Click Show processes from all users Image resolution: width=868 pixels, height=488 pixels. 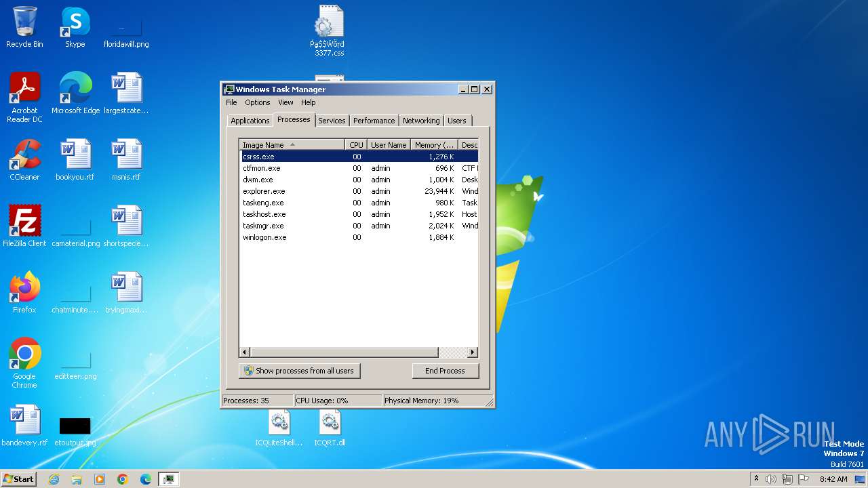tap(299, 371)
